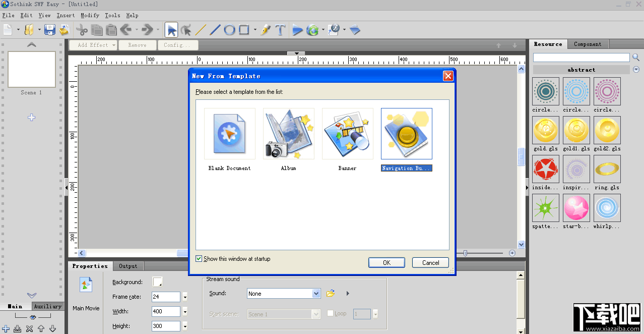The width and height of the screenshot is (644, 334).
Task: Open the File menu
Action: coord(8,16)
